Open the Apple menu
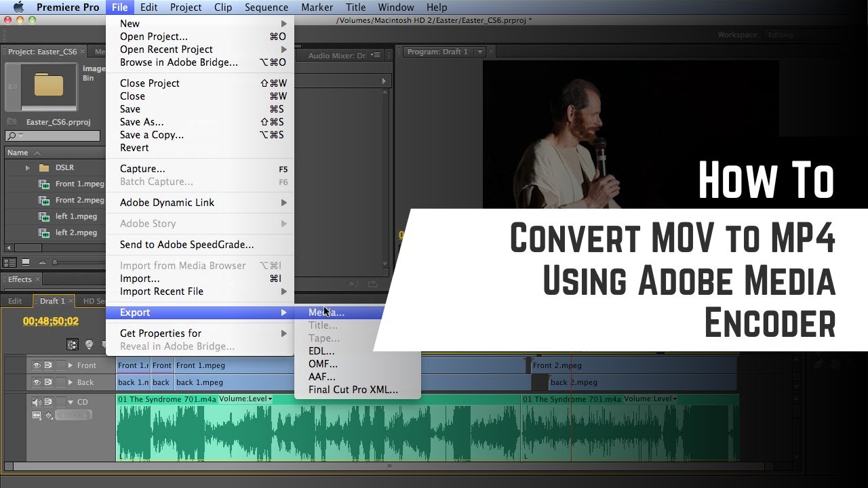 coord(18,7)
